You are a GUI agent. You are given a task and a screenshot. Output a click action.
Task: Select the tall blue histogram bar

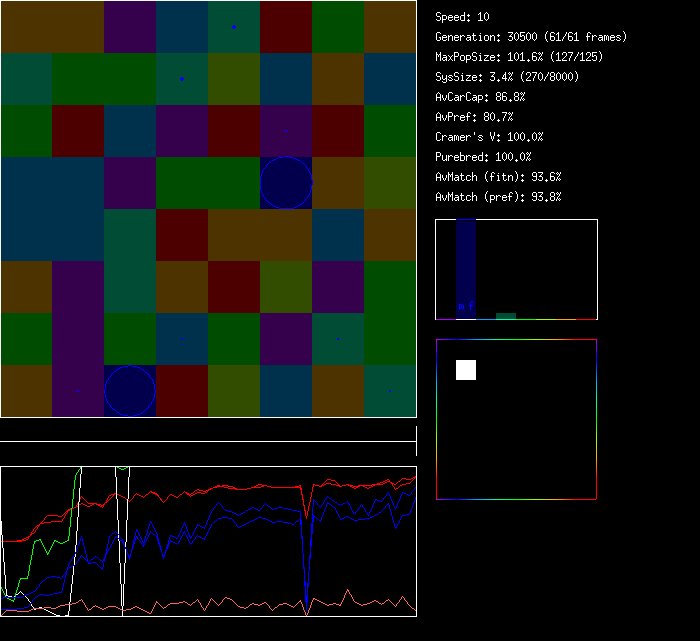pos(466,269)
